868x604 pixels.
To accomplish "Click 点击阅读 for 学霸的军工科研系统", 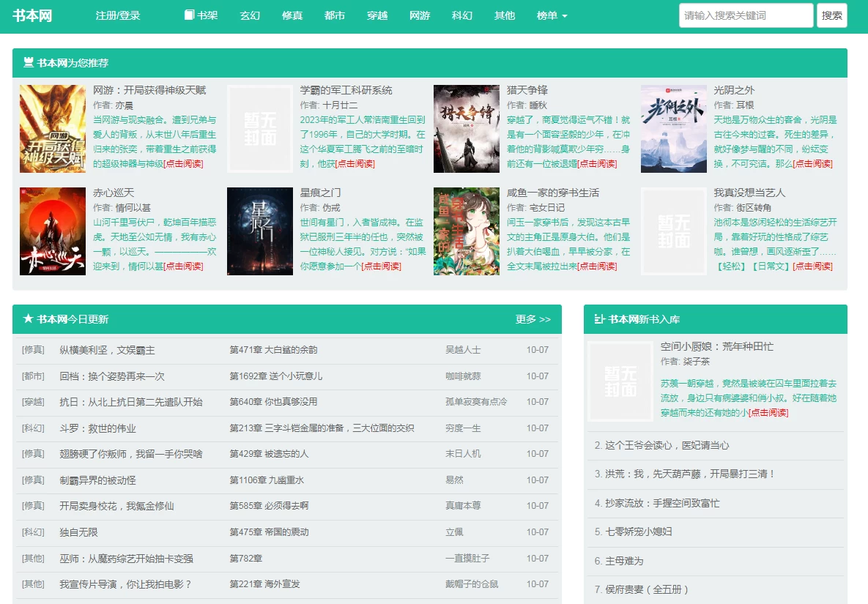I will coord(355,164).
